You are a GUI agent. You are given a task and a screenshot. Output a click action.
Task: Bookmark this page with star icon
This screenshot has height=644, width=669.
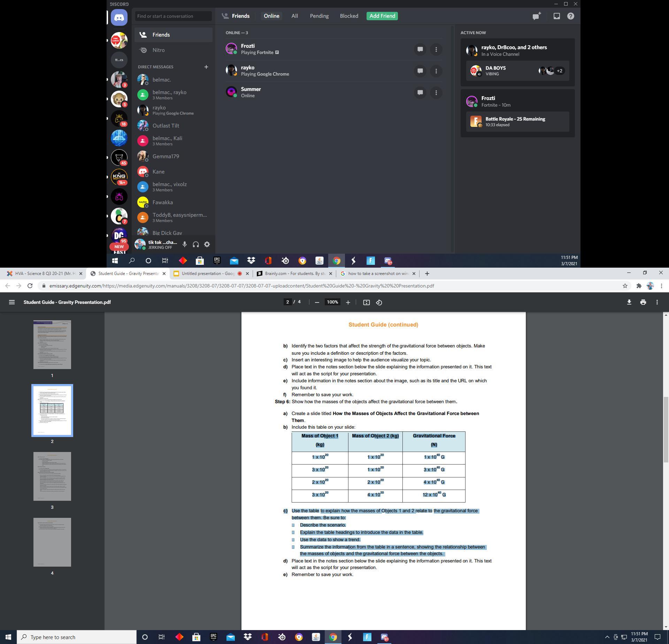click(625, 286)
